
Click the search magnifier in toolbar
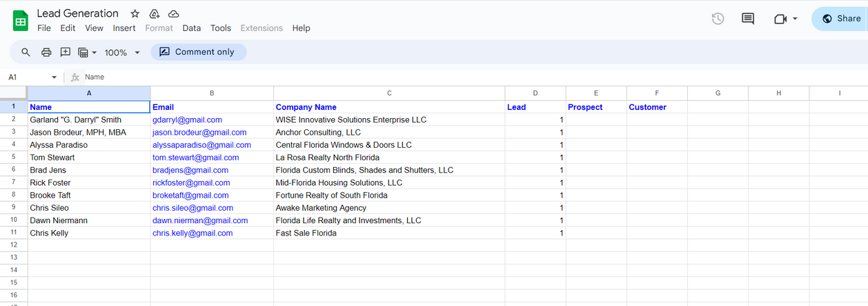tap(26, 52)
